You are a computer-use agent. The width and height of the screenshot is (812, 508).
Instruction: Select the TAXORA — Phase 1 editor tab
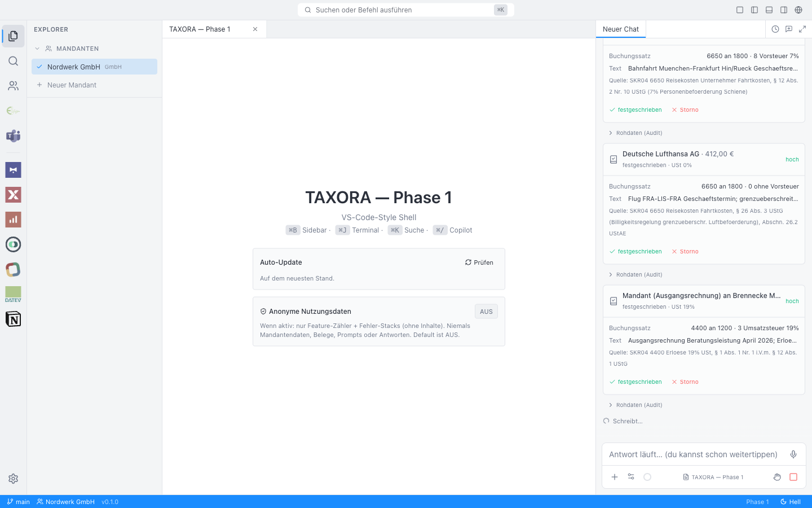[x=214, y=29]
